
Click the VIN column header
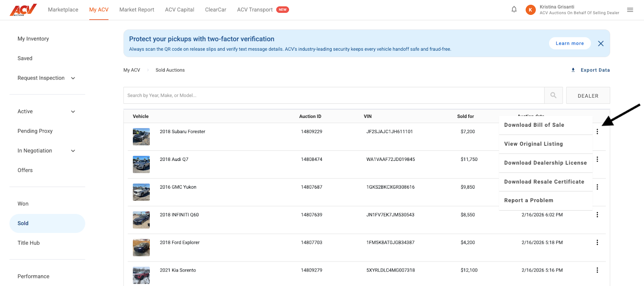click(367, 116)
